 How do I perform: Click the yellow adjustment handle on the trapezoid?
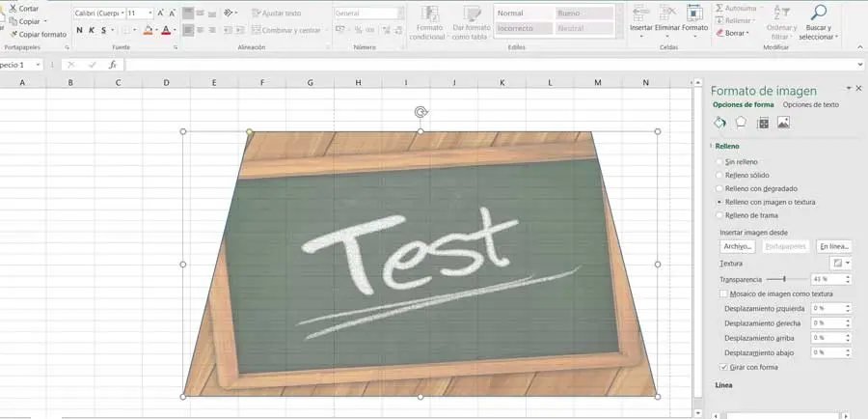[x=249, y=132]
